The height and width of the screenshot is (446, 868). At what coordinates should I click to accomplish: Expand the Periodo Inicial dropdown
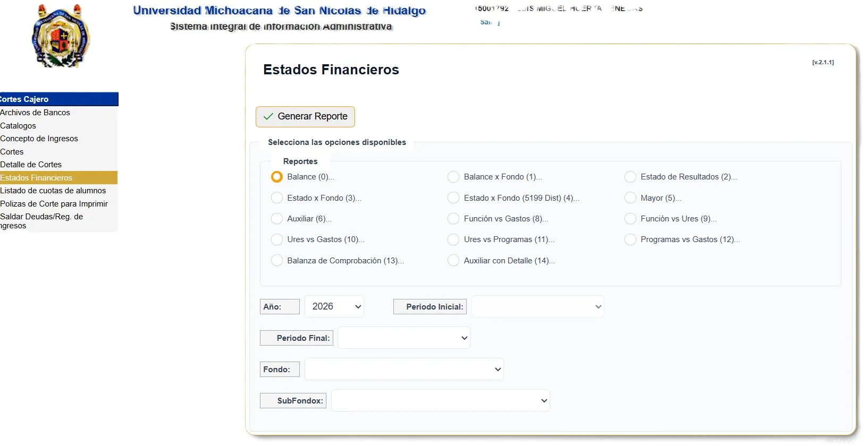pyautogui.click(x=538, y=306)
